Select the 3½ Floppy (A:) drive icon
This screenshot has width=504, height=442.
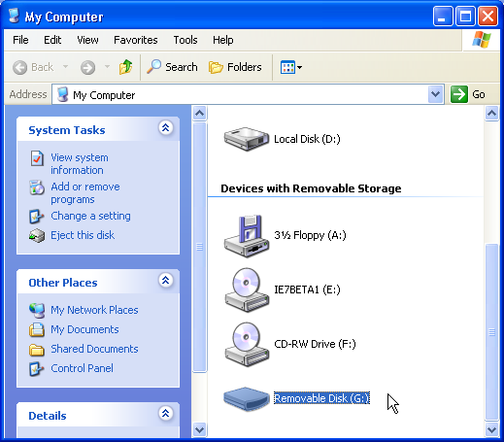coord(247,236)
